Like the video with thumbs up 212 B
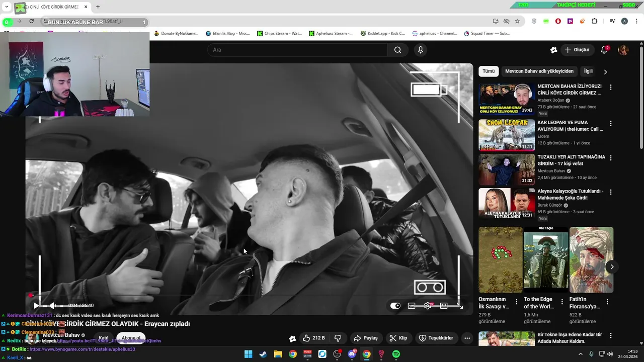Image resolution: width=644 pixels, height=362 pixels. 313,338
